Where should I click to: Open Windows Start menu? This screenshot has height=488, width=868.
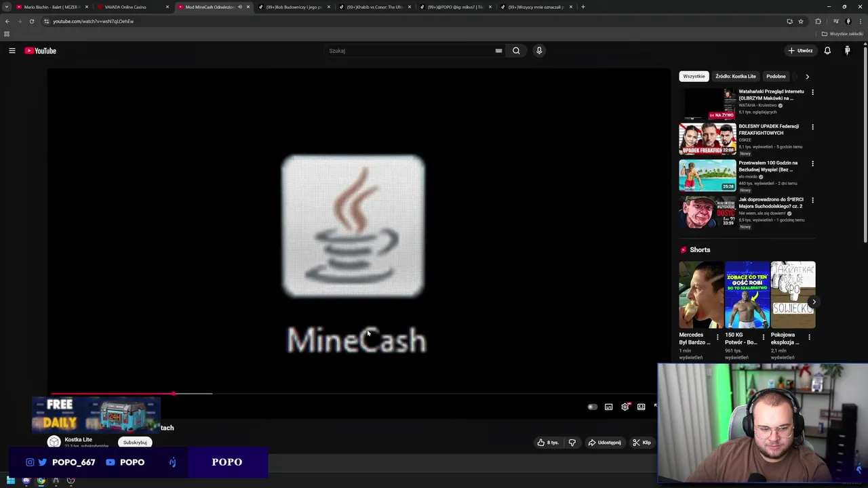10,481
